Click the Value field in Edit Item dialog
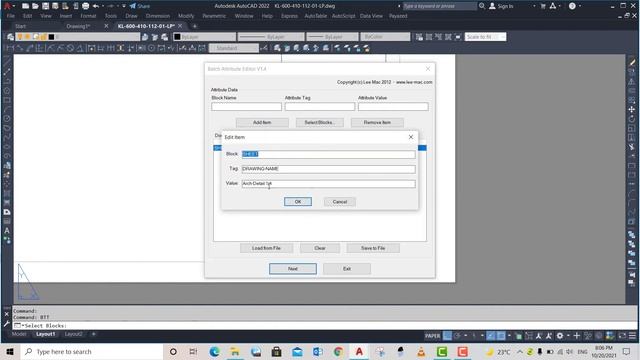This screenshot has height=360, width=640. point(329,184)
